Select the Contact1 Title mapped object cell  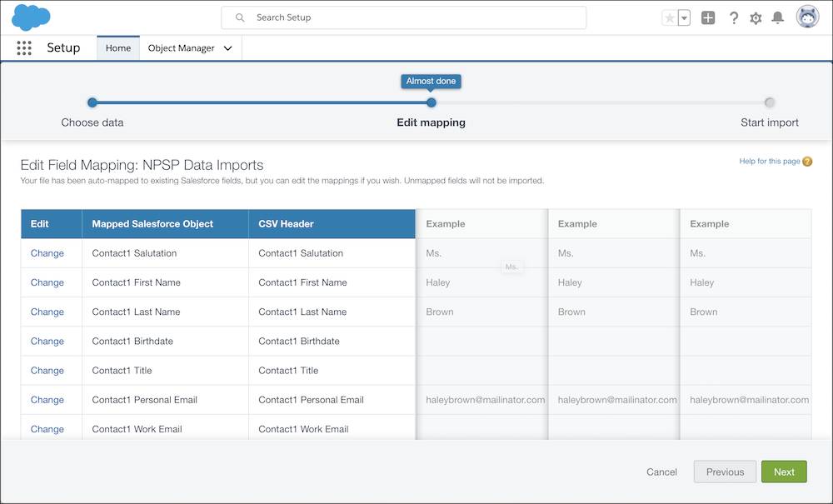165,370
